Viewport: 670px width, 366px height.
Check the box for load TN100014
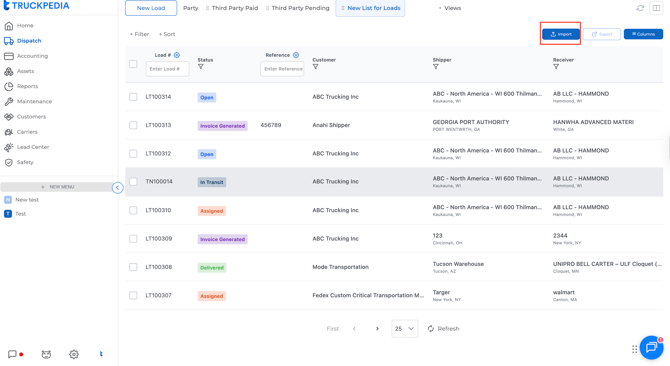[133, 182]
